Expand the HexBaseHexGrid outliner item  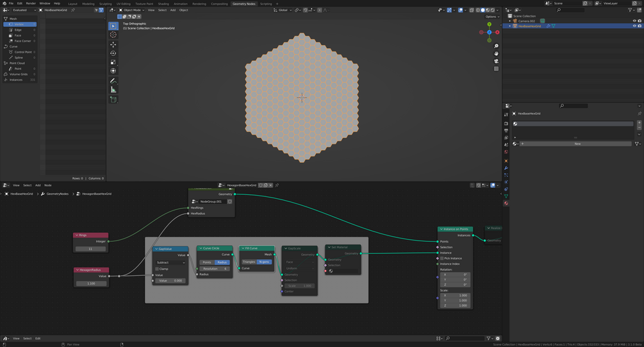coord(510,26)
